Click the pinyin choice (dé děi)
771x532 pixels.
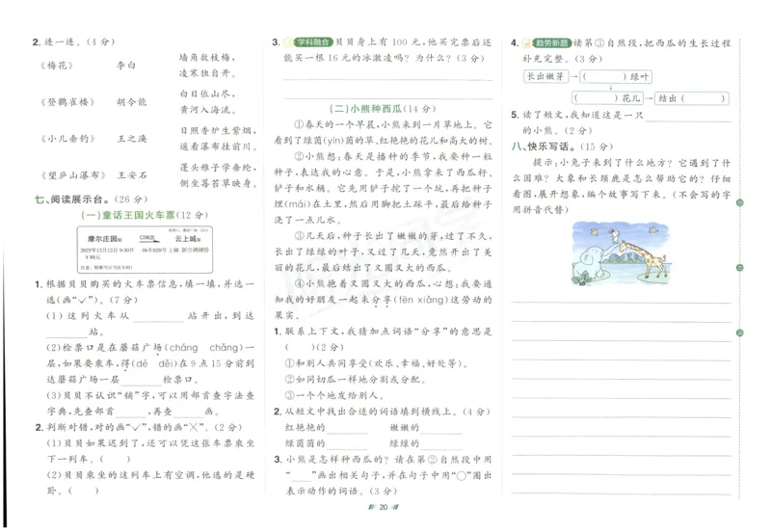155,364
